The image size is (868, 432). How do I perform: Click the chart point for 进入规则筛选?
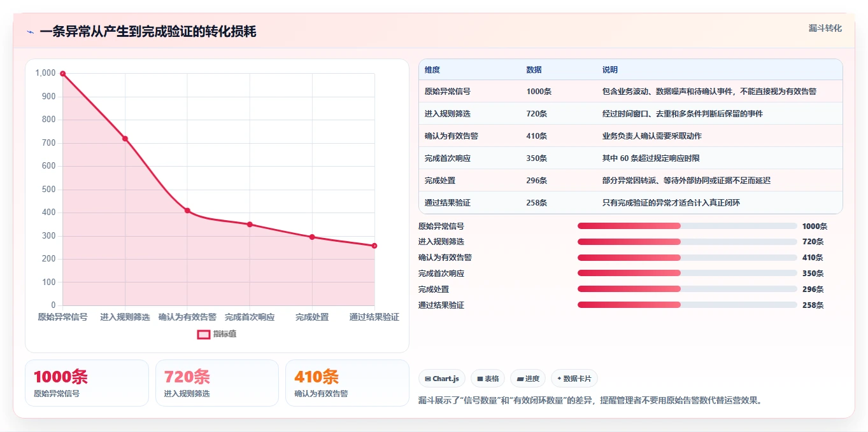click(125, 139)
